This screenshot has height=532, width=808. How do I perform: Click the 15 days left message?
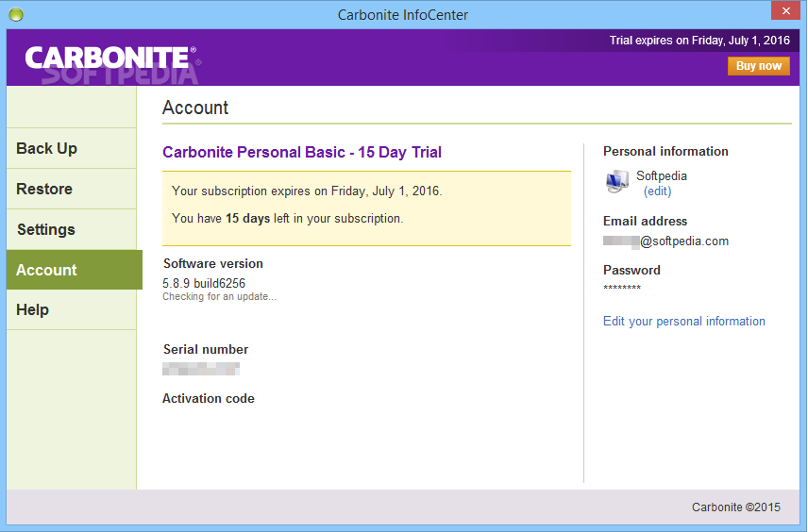(288, 218)
